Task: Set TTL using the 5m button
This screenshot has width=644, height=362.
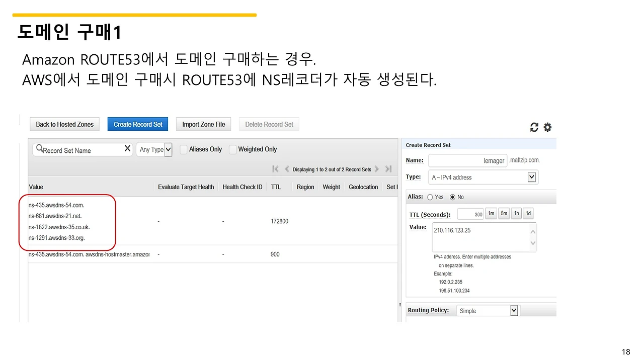Action: coord(504,214)
